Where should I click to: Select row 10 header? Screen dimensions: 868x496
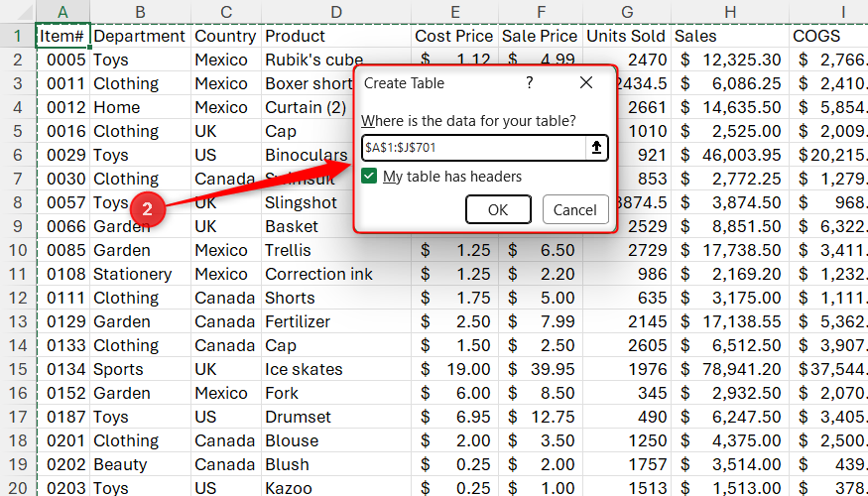point(18,250)
